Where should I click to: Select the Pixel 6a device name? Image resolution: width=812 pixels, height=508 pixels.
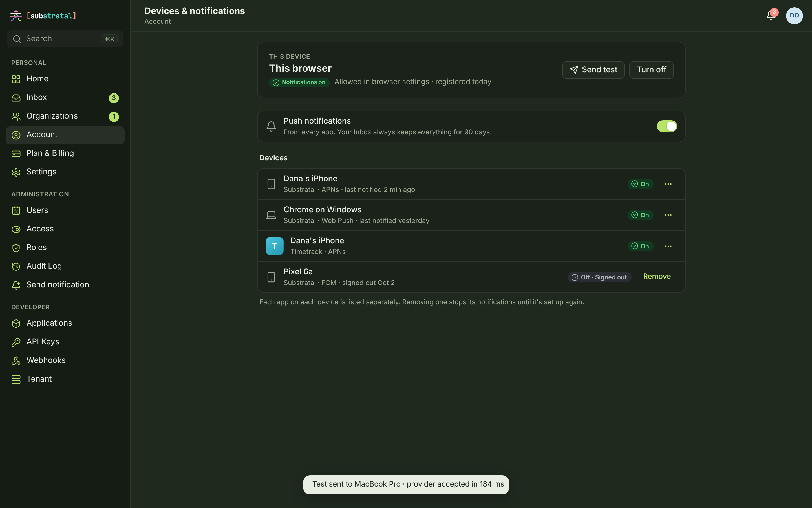pos(298,271)
